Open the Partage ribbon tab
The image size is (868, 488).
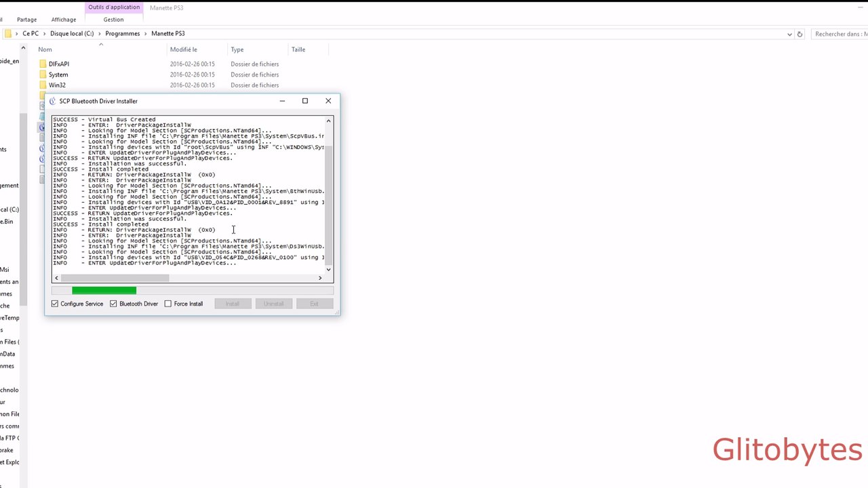click(26, 20)
